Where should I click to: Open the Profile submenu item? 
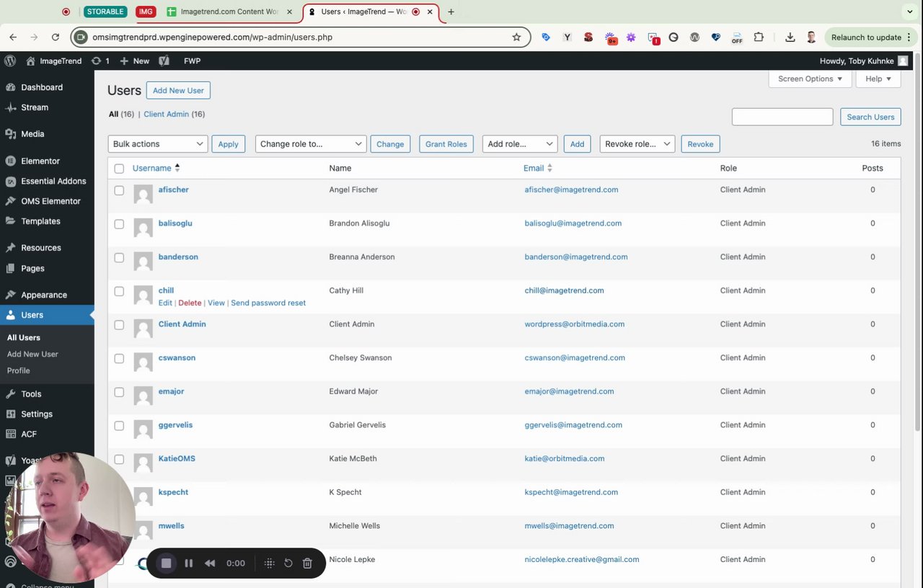point(19,370)
